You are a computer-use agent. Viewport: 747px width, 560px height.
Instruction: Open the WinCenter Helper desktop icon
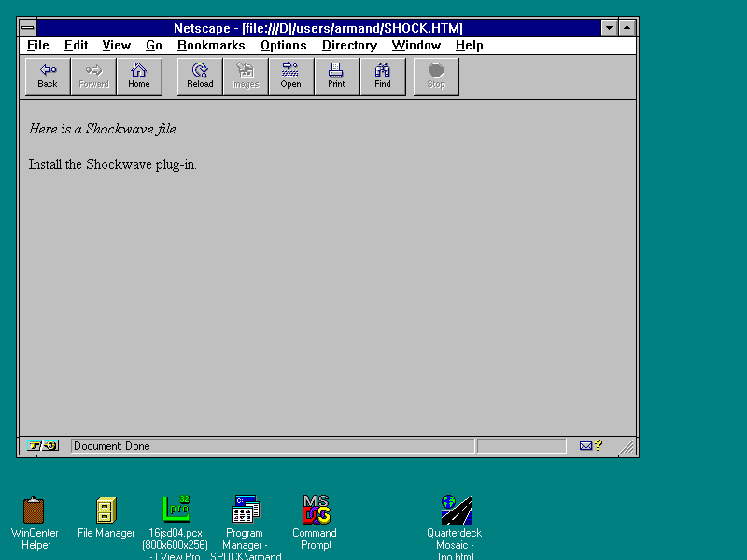click(x=35, y=511)
